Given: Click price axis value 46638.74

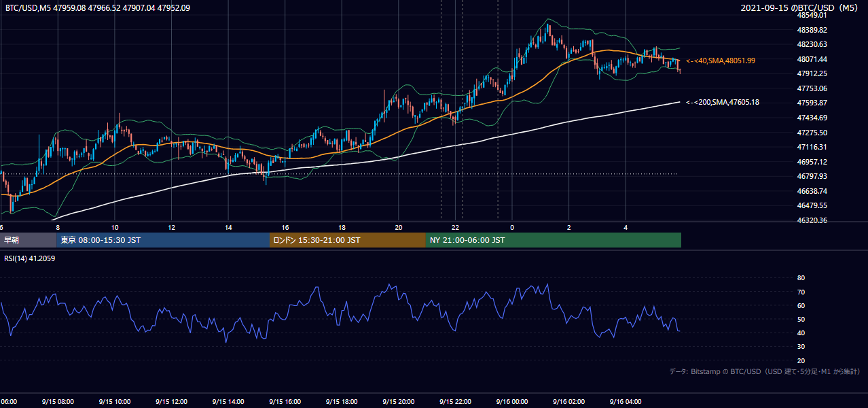Looking at the screenshot, I should click(812, 191).
